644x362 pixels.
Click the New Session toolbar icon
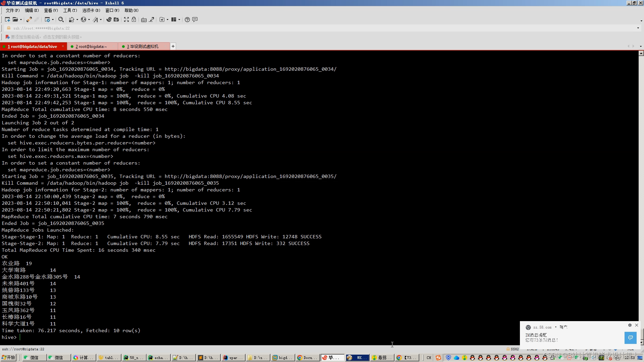coord(7,19)
